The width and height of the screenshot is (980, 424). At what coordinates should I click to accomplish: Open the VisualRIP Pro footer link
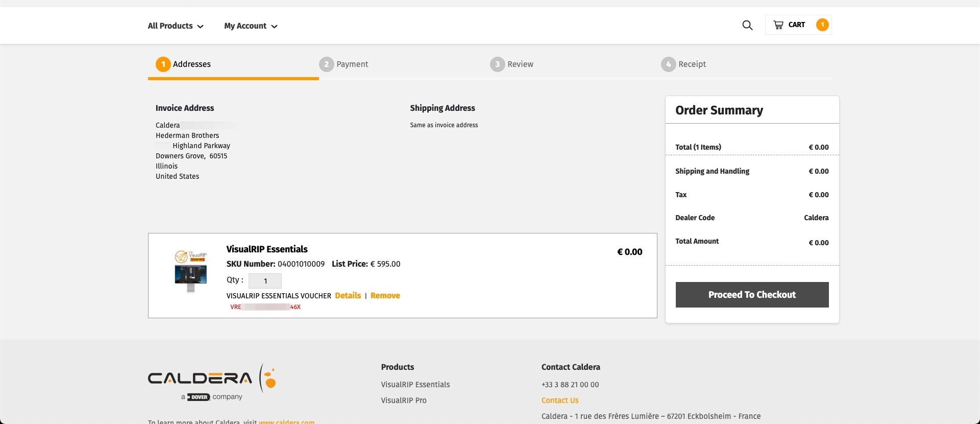(x=404, y=401)
